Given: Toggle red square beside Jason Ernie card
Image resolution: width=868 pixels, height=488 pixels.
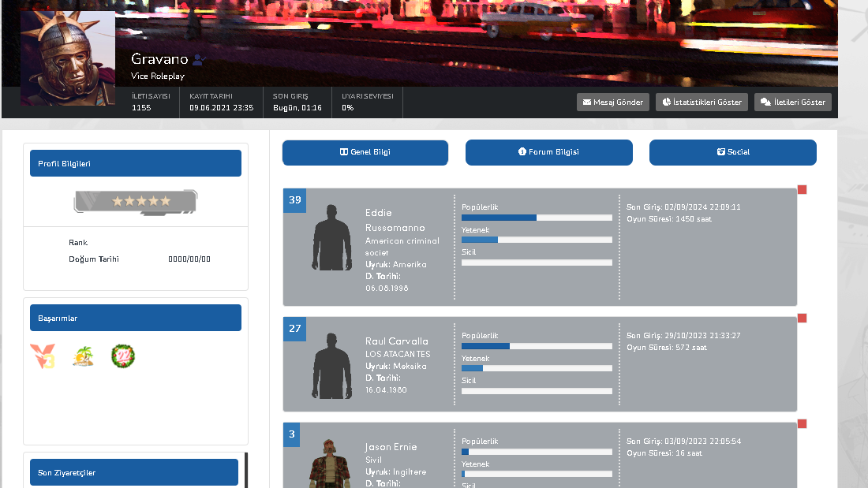Looking at the screenshot, I should (x=803, y=424).
